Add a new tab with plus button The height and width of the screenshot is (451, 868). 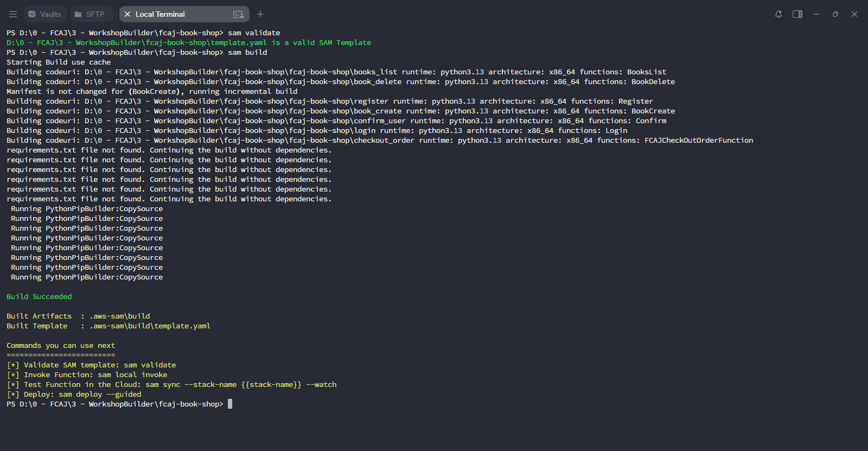coord(260,14)
